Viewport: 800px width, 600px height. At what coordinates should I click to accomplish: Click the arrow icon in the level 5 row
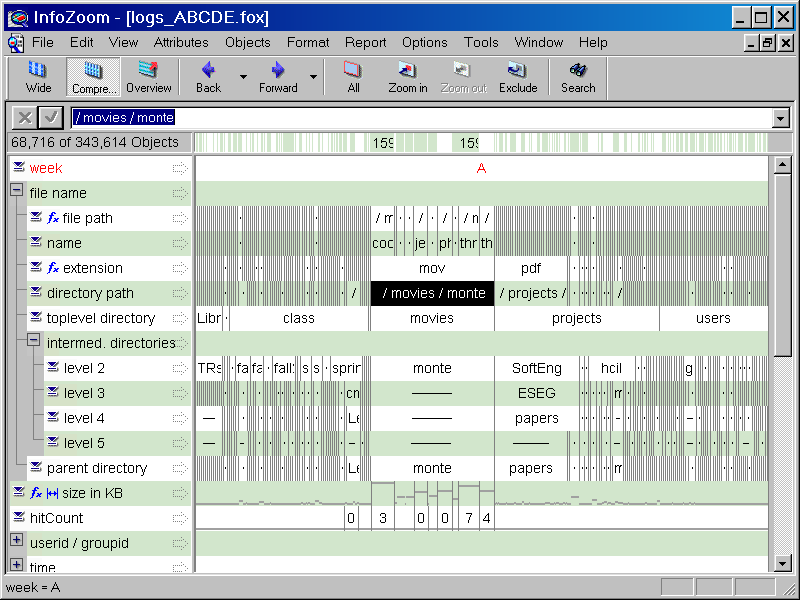[x=180, y=443]
